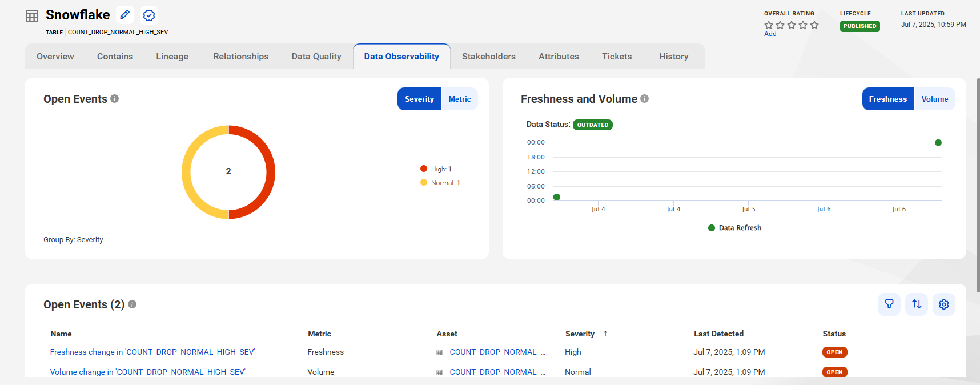Click the Add rating link

click(770, 34)
